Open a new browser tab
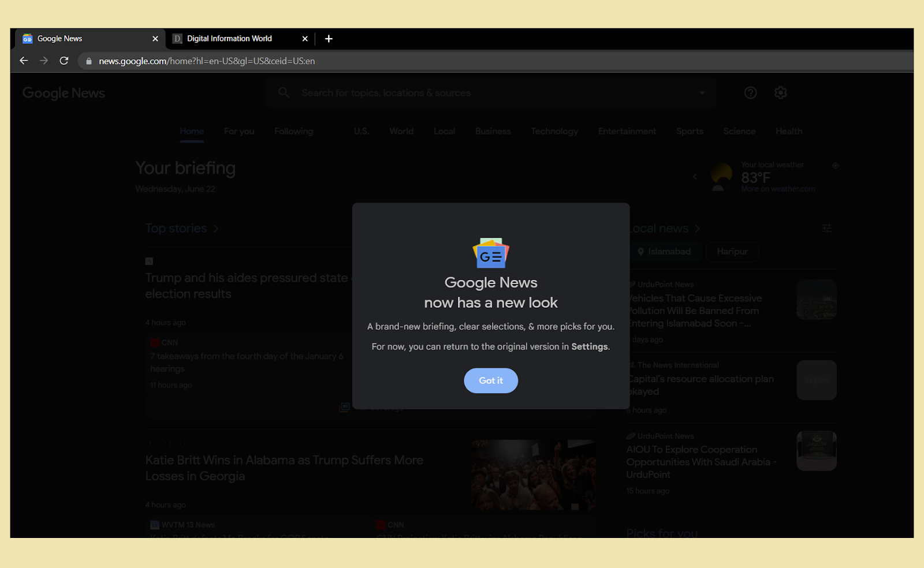This screenshot has height=568, width=924. 329,39
